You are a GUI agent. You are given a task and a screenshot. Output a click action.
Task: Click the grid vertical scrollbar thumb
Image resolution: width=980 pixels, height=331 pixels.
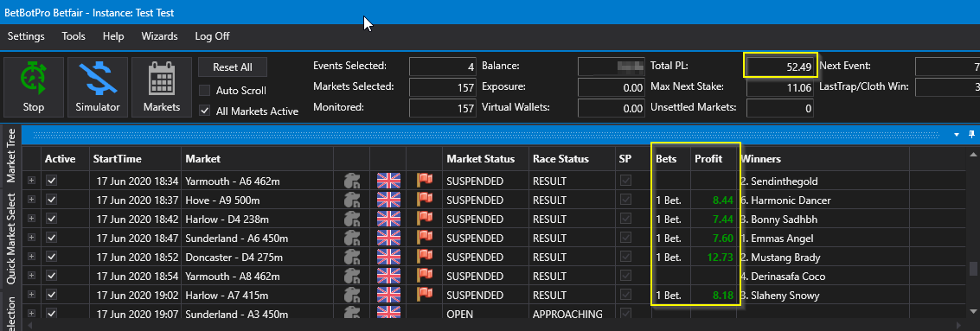click(x=972, y=269)
